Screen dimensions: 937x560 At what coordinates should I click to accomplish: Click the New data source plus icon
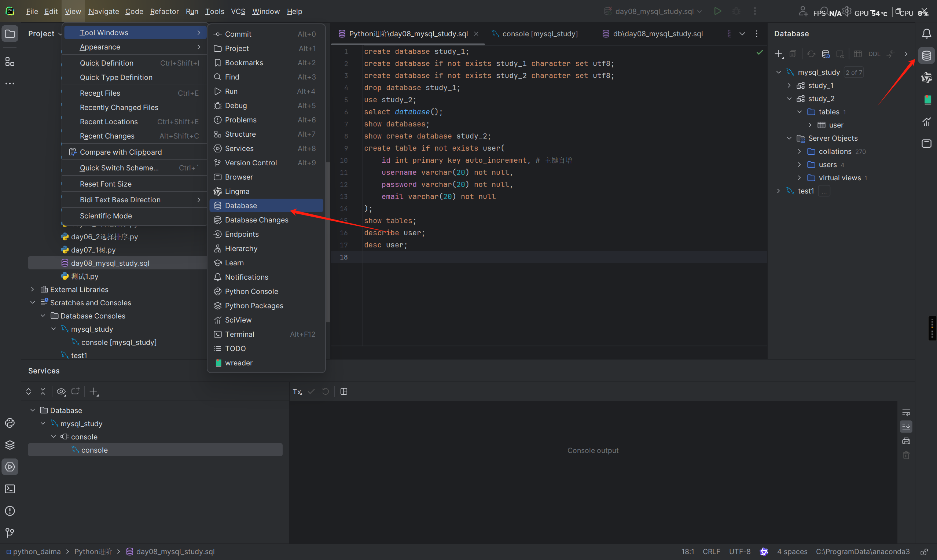[779, 54]
